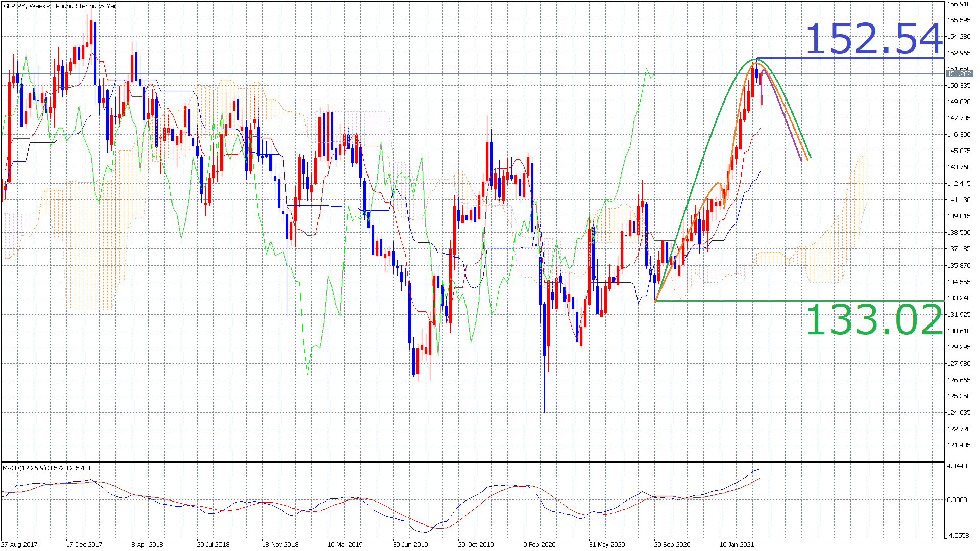The image size is (980, 551).
Task: Click the 121.405 price axis label
Action: [x=959, y=445]
